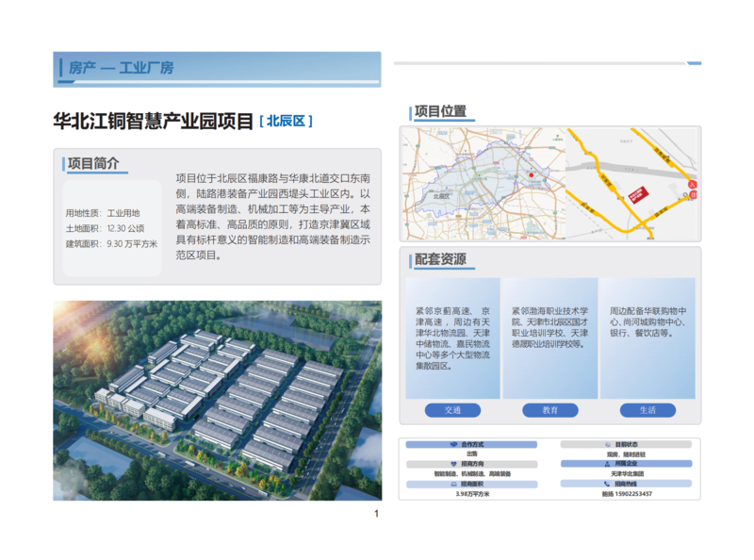Select the 招商热线 label bar

click(x=626, y=484)
